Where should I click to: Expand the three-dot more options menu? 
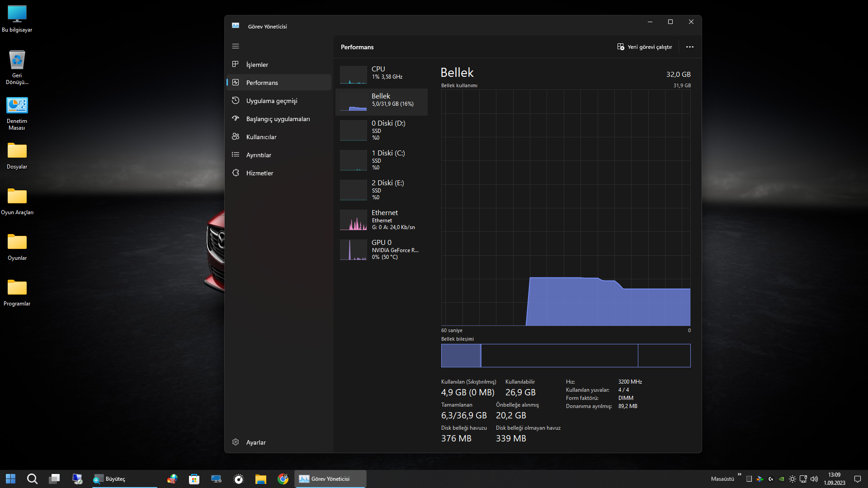(x=689, y=47)
